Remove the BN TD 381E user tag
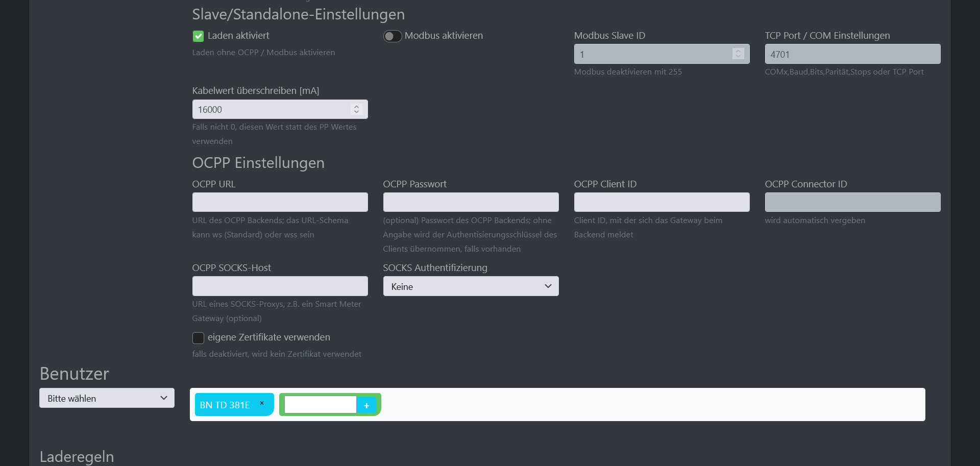Viewport: 980px width, 466px height. tap(262, 403)
